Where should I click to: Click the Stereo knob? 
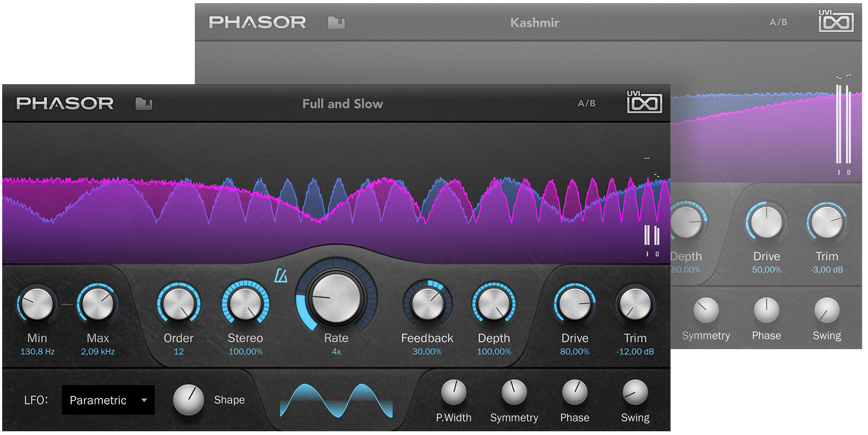[x=246, y=304]
